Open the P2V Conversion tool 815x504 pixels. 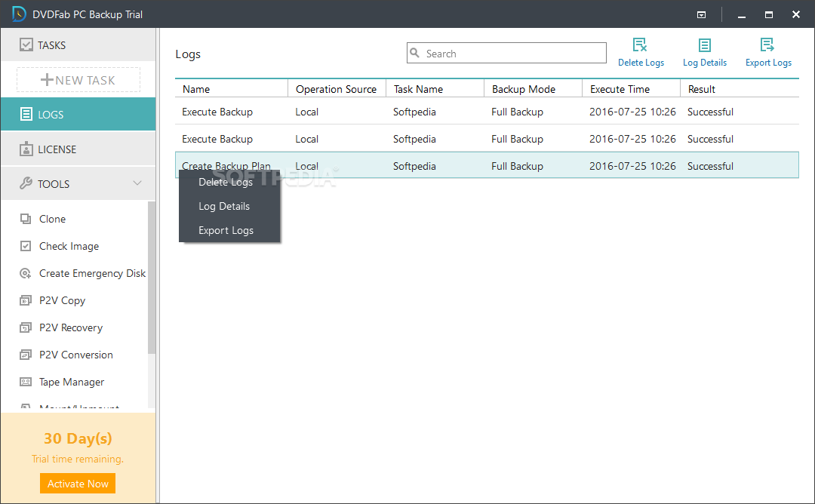(76, 355)
